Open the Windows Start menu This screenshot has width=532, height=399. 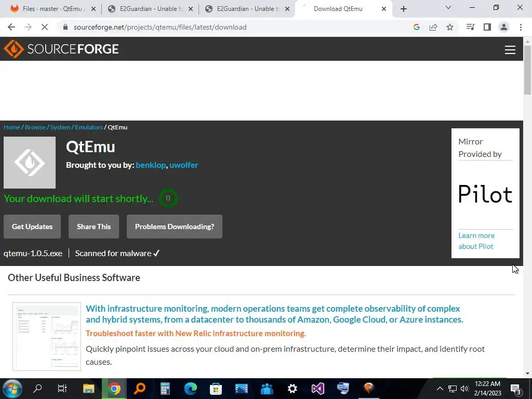[x=12, y=389]
